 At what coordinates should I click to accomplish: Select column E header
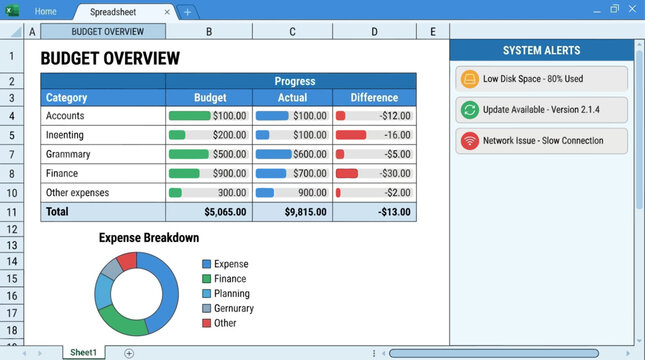(x=433, y=32)
